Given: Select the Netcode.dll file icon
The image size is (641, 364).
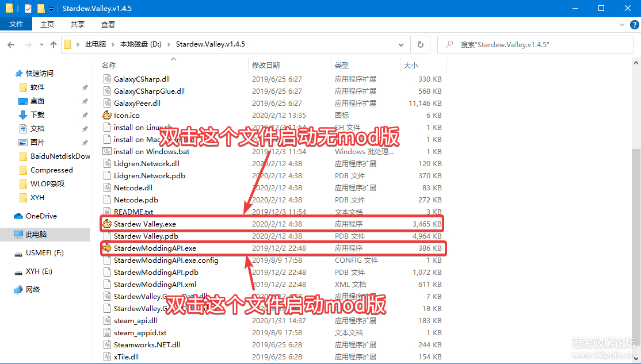Looking at the screenshot, I should pos(106,187).
